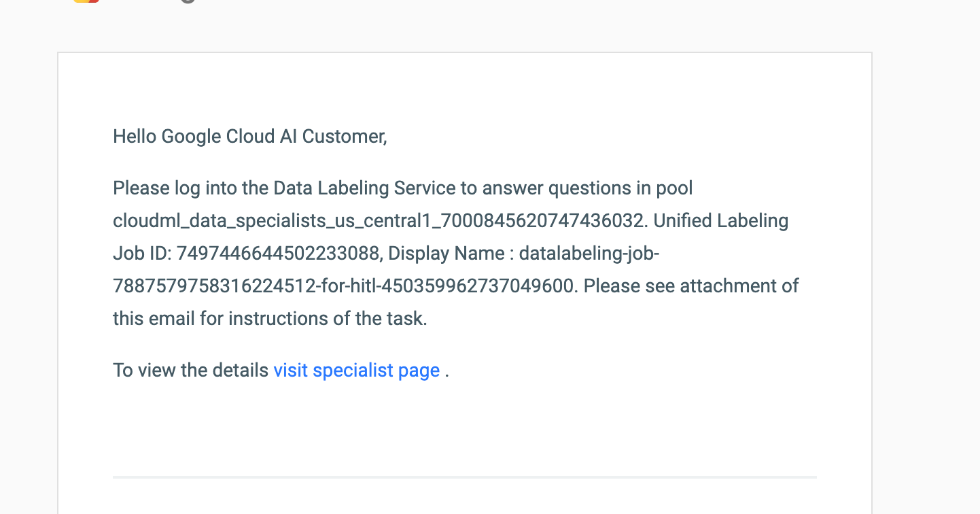This screenshot has width=980, height=514.
Task: Click the answer questions in pool phrase
Action: pos(586,188)
